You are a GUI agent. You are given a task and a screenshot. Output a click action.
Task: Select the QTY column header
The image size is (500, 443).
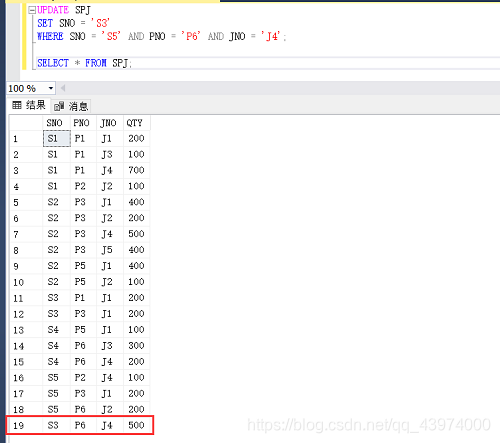point(137,123)
